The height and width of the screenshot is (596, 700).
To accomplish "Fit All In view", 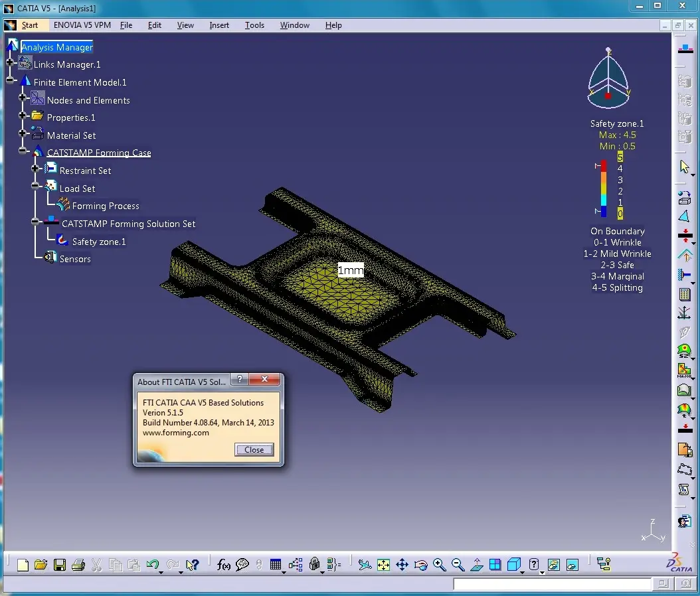I will coord(383,565).
